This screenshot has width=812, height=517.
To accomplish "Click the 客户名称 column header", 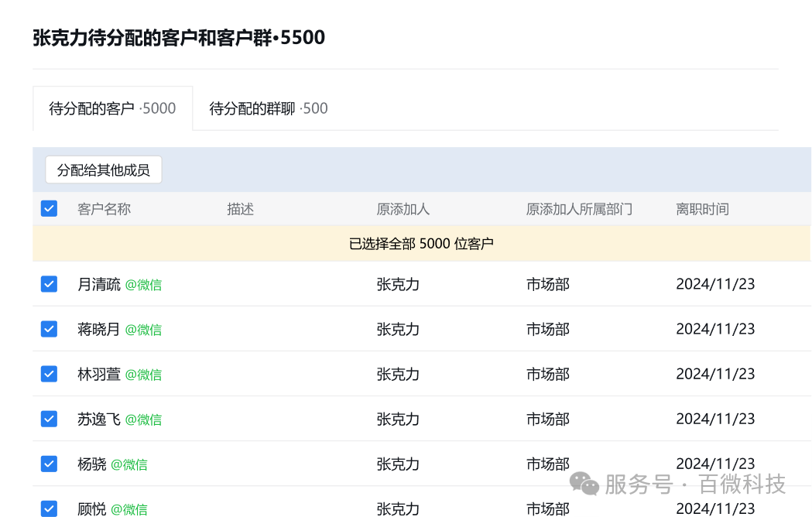I will [x=104, y=209].
